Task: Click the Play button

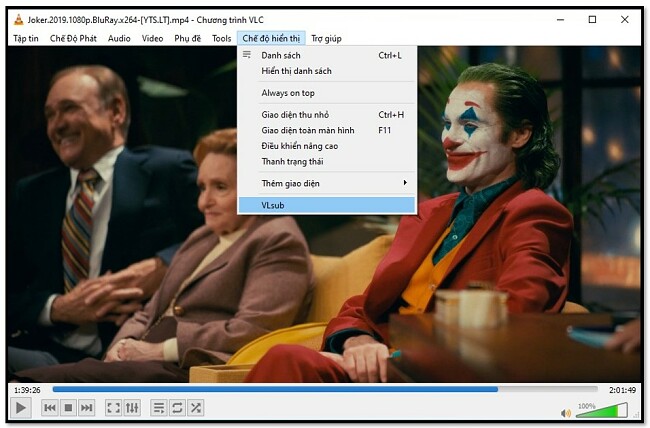Action: pyautogui.click(x=20, y=408)
